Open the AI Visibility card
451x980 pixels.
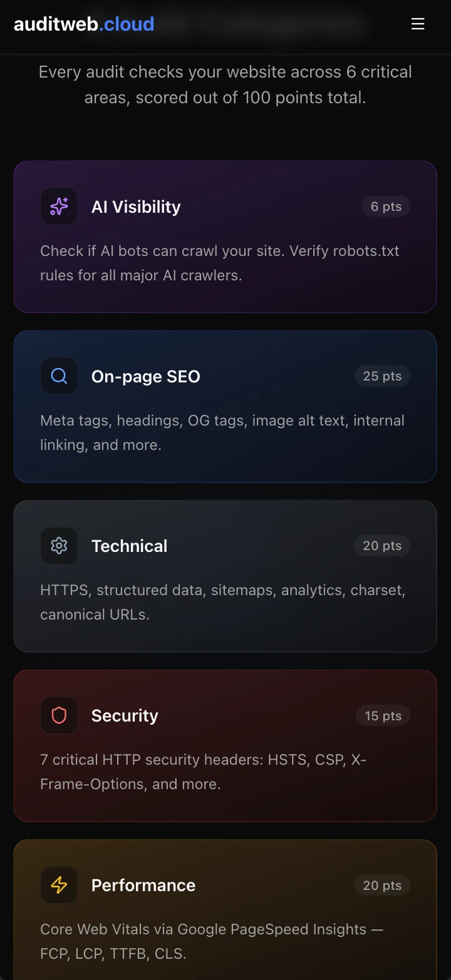(x=225, y=236)
